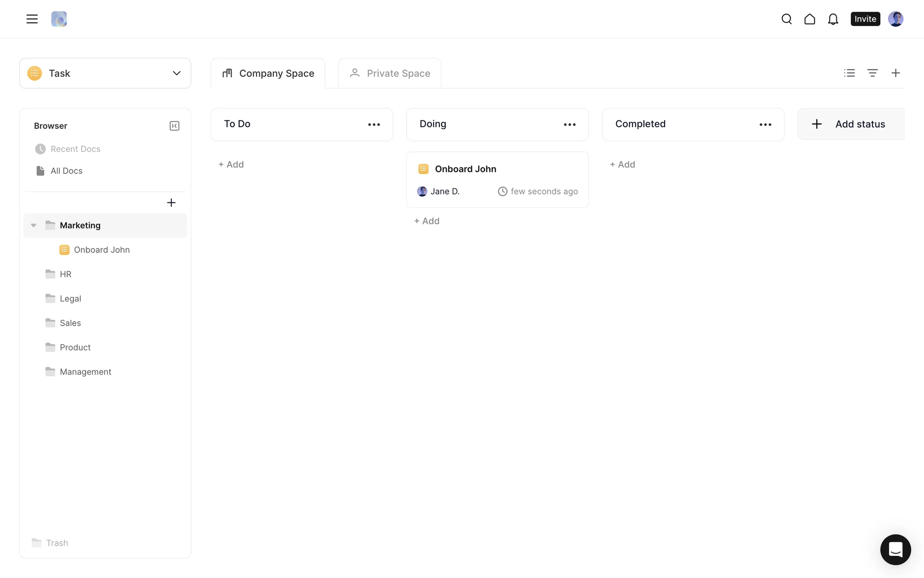
Task: Open the filter icon in toolbar
Action: click(x=872, y=73)
